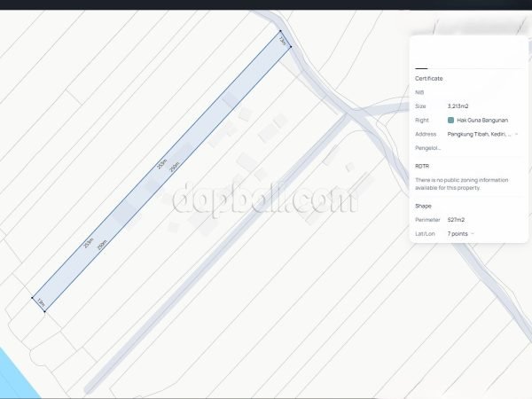Click the truncated Pengelol... field label
Viewport: 532px width, 399px height.
428,148
